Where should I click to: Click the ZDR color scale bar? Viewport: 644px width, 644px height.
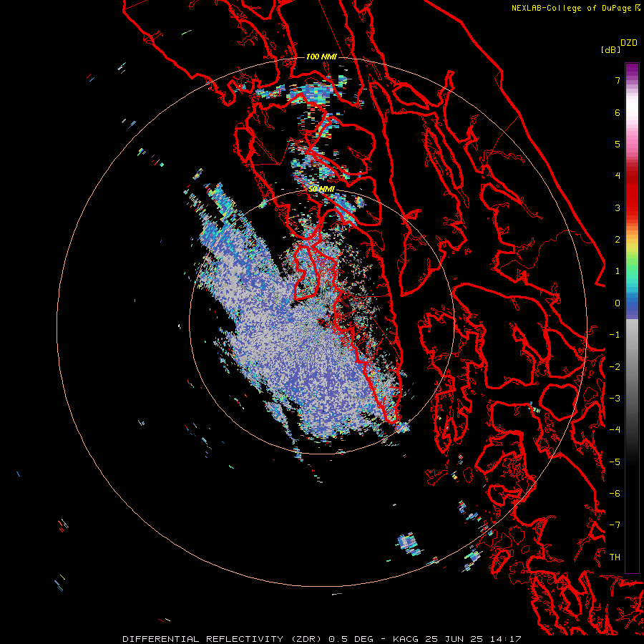[632, 318]
